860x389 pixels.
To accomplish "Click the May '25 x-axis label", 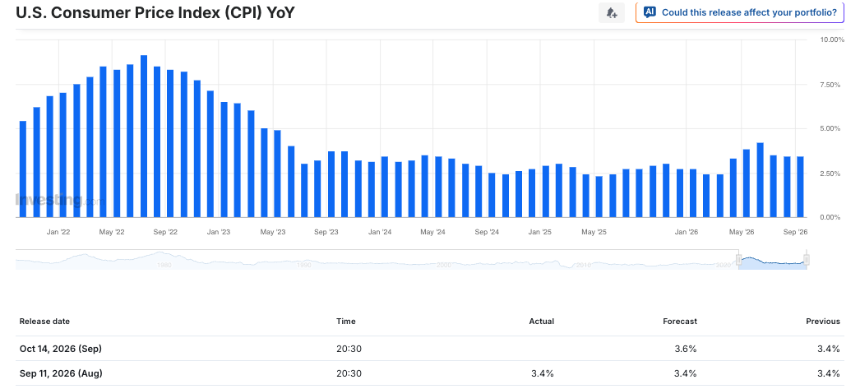I will (594, 232).
